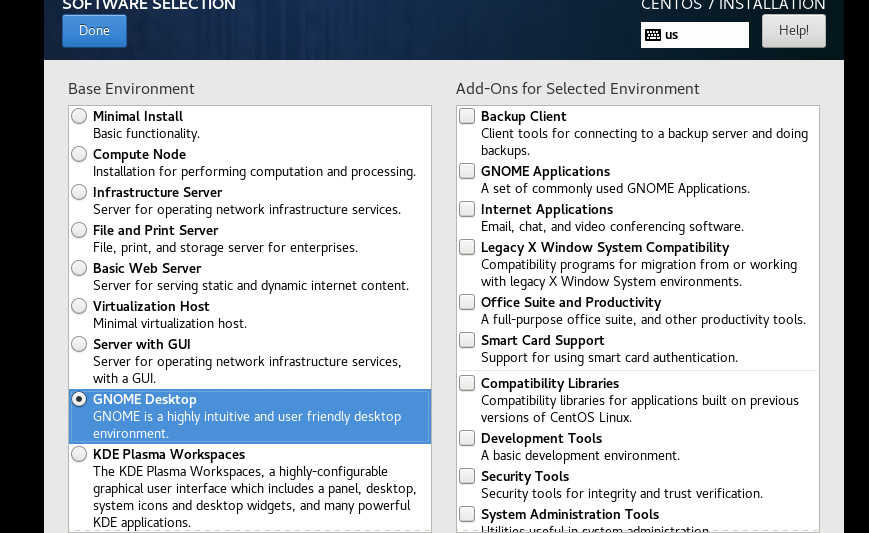Choose the Compute Node environment
Viewport: 869px width, 533px height.
pyautogui.click(x=79, y=155)
